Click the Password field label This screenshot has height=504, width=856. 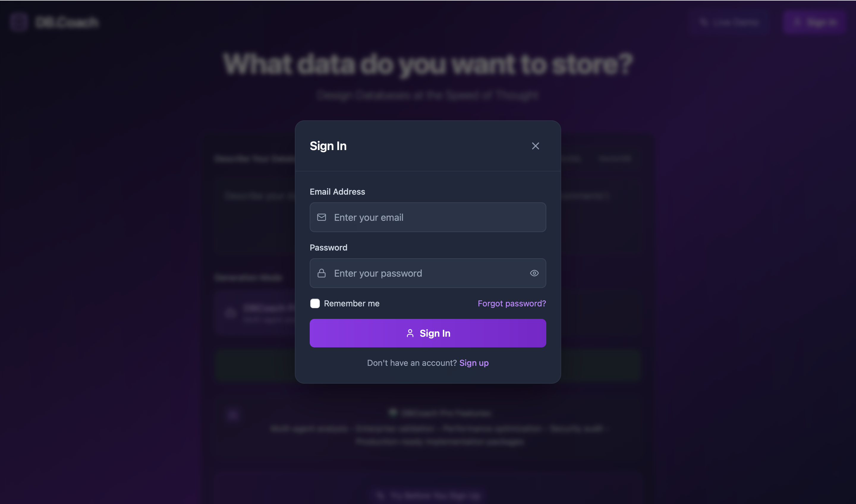point(328,248)
